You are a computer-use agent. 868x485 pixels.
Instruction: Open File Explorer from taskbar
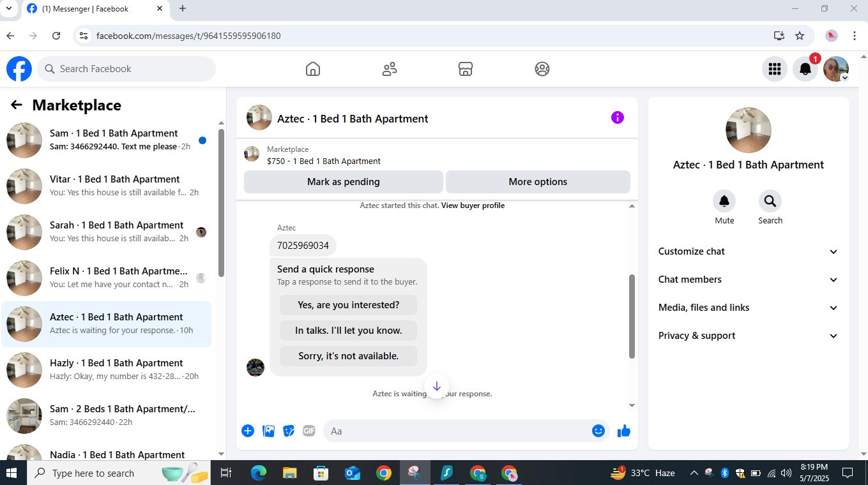tap(290, 473)
